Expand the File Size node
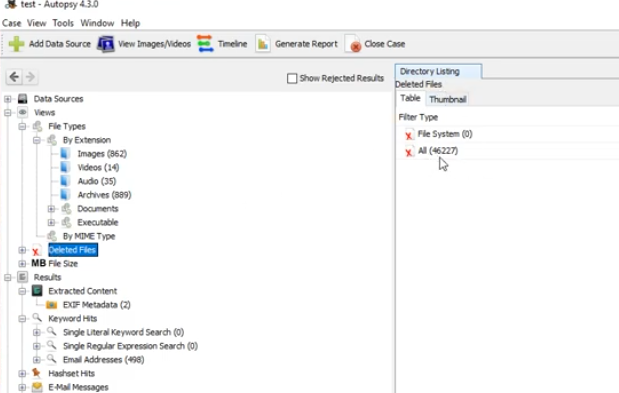This screenshot has width=619, height=393. [22, 264]
